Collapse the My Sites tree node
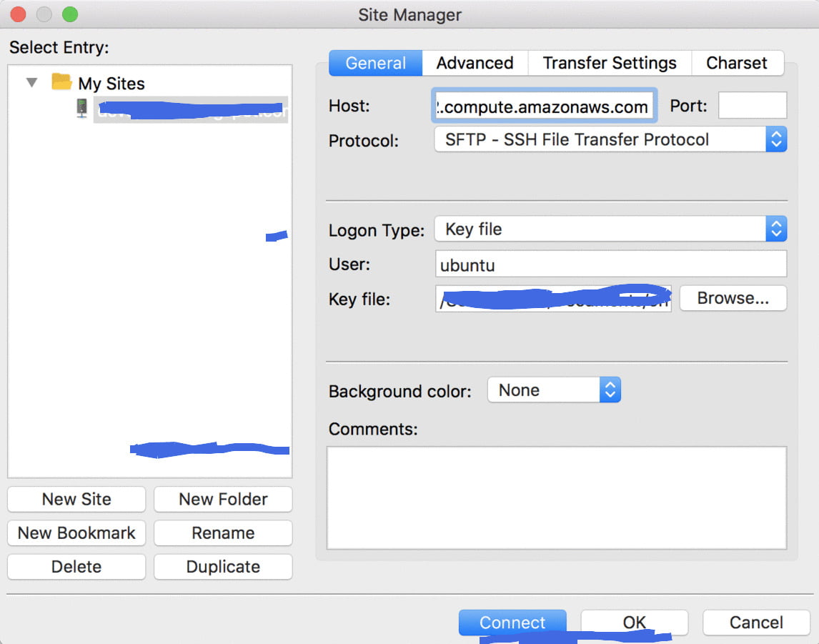This screenshot has width=819, height=644. pos(32,82)
